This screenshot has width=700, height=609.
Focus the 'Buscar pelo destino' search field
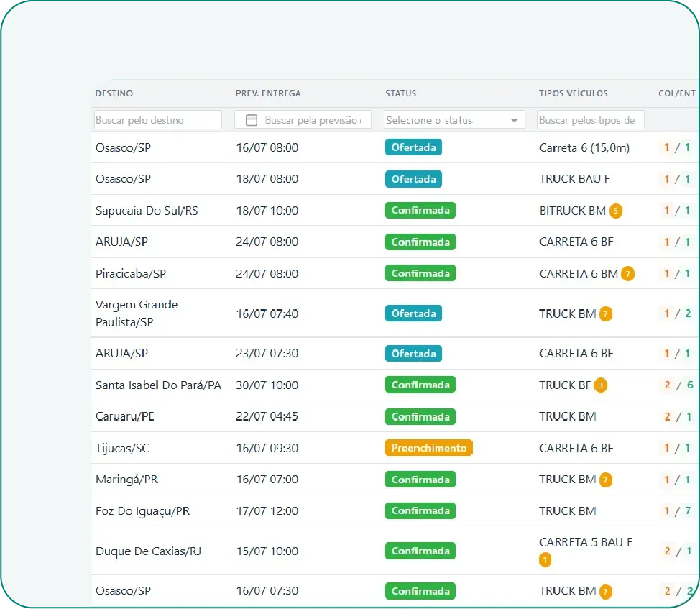point(158,119)
